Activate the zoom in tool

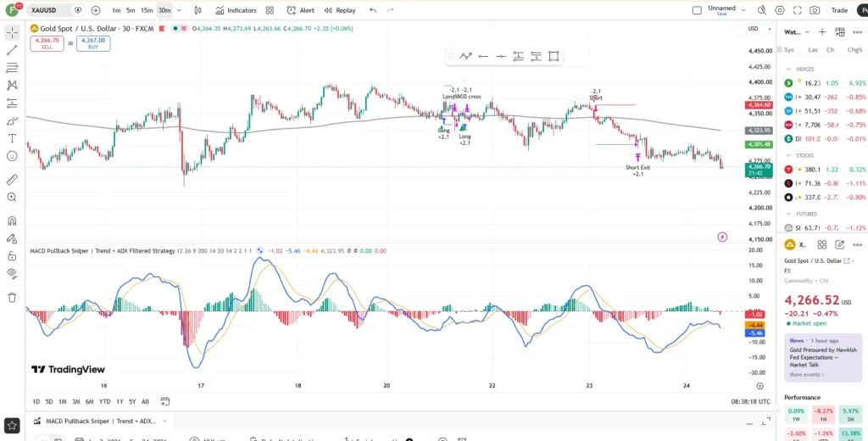point(12,198)
